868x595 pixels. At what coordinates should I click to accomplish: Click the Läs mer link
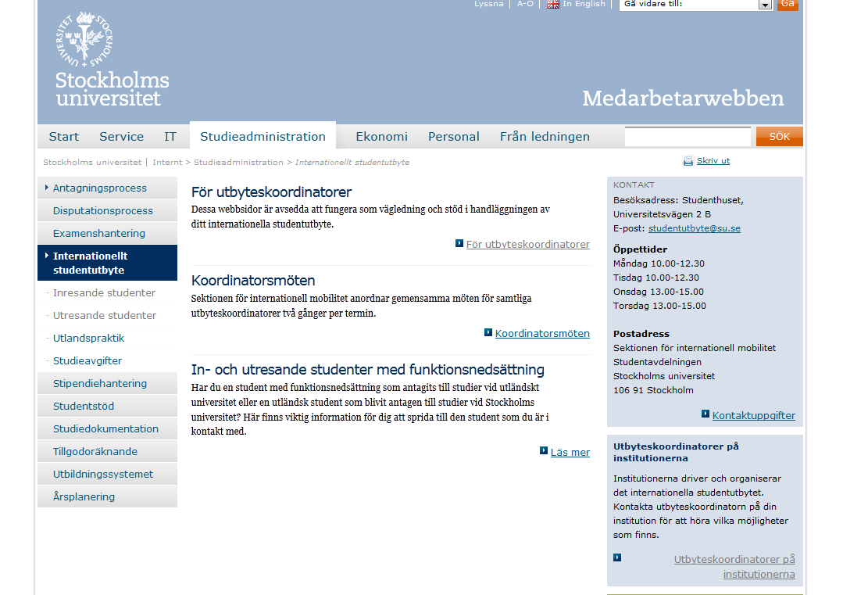(x=570, y=452)
